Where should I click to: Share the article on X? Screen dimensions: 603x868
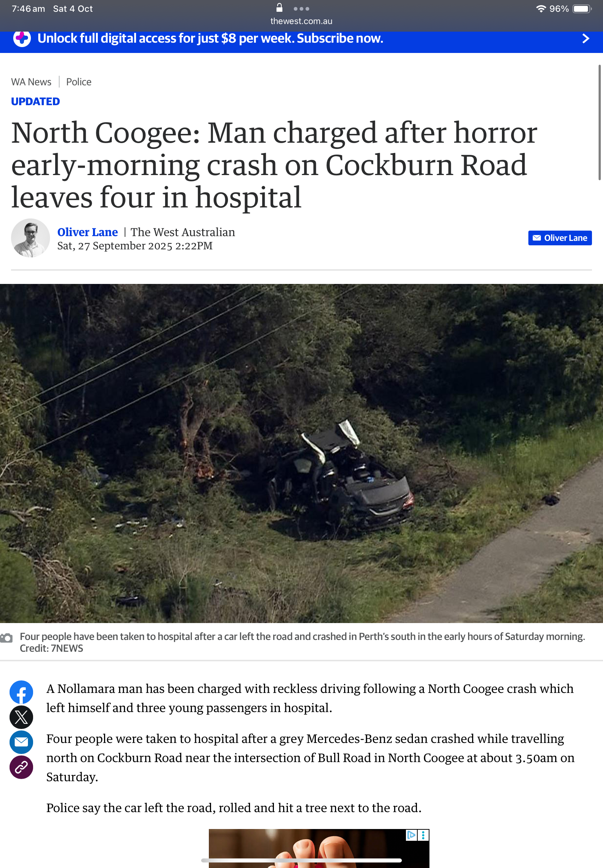click(x=21, y=717)
